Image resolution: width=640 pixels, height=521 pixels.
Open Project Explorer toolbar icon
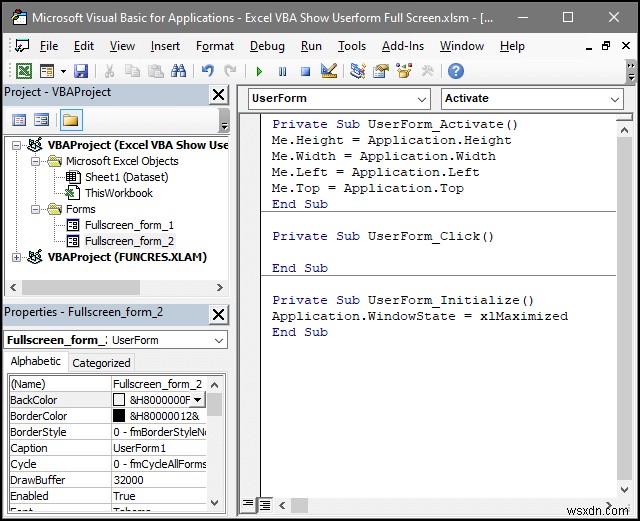coord(358,71)
